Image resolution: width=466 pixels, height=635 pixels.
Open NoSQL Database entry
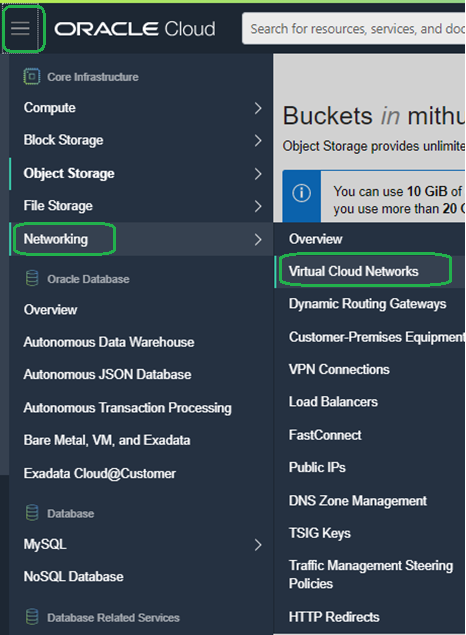click(x=74, y=577)
